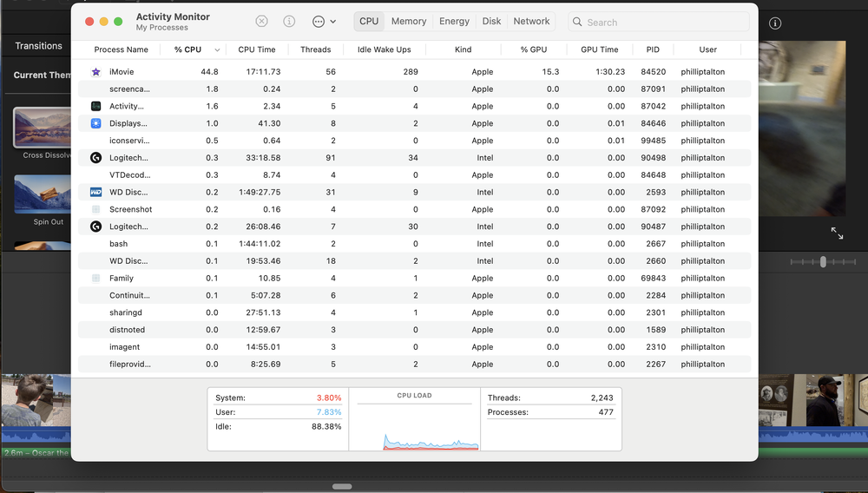Screen dimensions: 868x493
Task: Click the timeline clip of boy's head
Action: click(x=27, y=400)
